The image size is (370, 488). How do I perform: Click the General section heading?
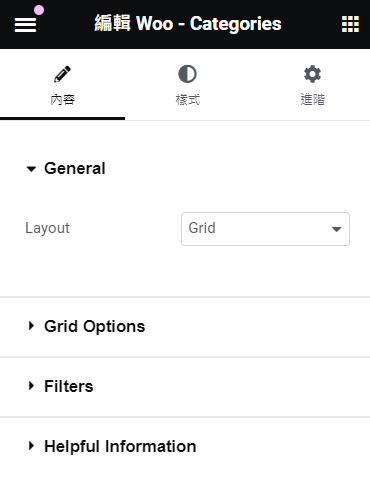pos(75,168)
